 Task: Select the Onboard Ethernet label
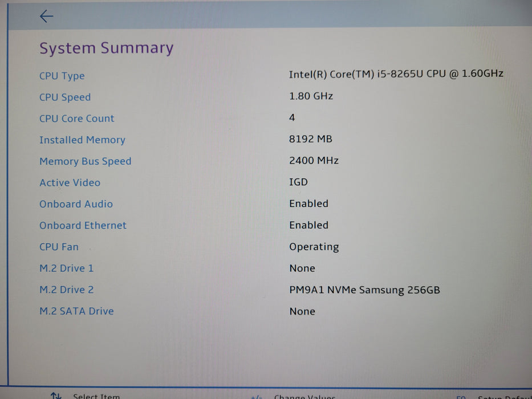(83, 225)
